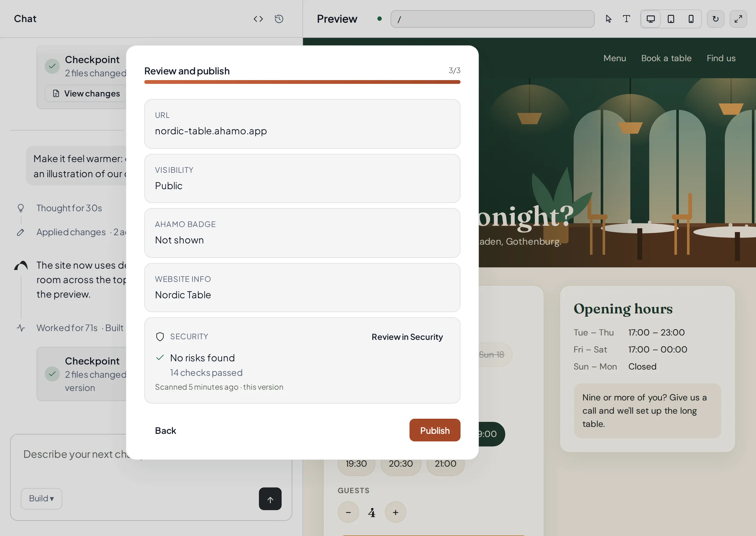Click Find us nav link
Viewport: 756px width, 536px height.
coord(721,58)
